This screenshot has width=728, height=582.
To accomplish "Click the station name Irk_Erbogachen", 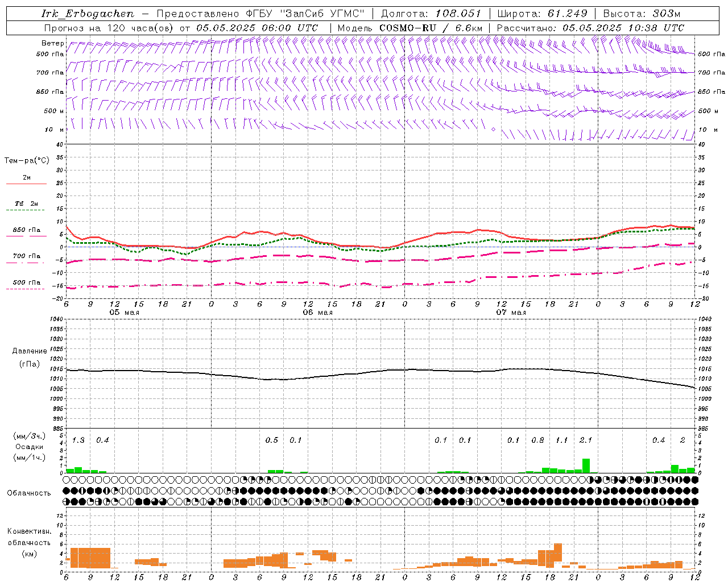I will 88,14.
